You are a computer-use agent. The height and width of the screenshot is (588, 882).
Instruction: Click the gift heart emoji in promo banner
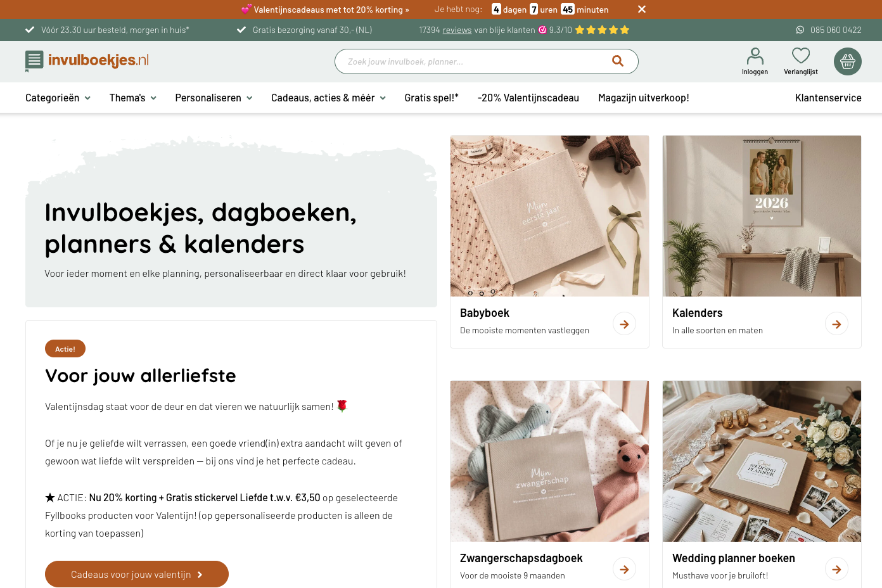[x=246, y=9]
